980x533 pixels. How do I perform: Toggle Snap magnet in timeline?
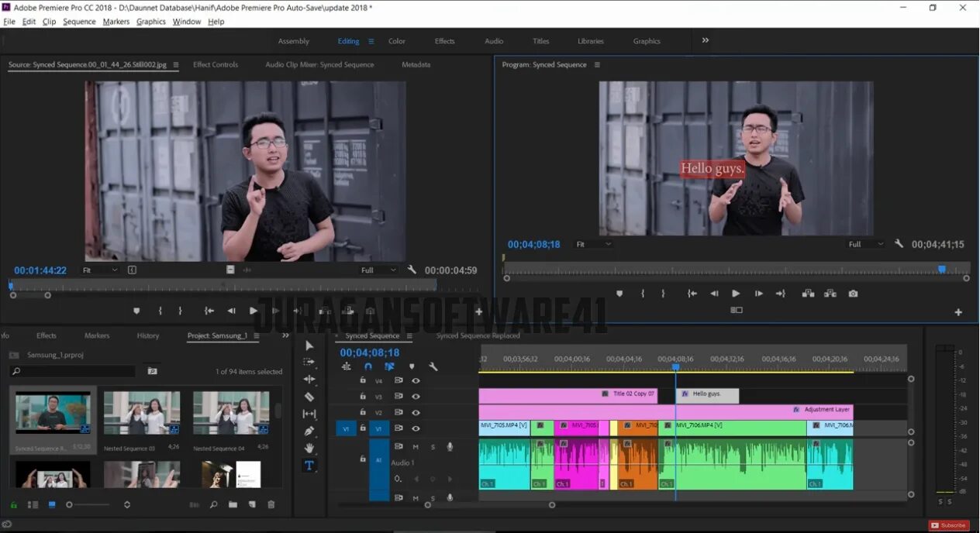pos(368,366)
